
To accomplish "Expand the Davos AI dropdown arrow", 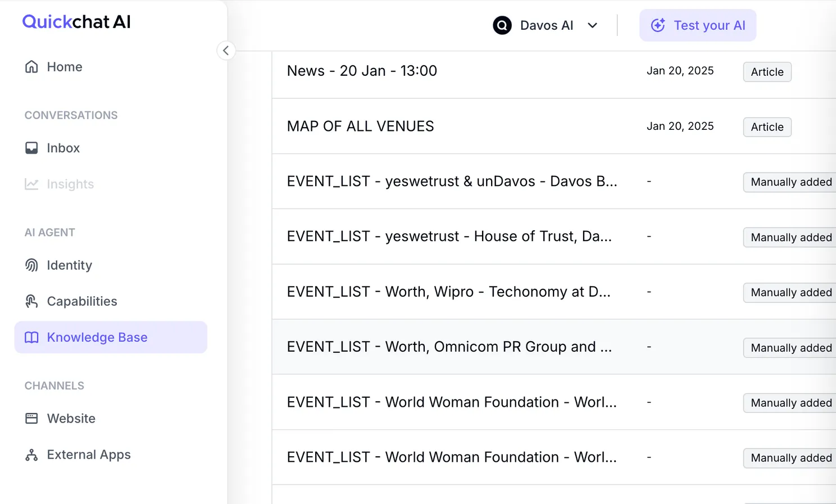I will coord(592,26).
